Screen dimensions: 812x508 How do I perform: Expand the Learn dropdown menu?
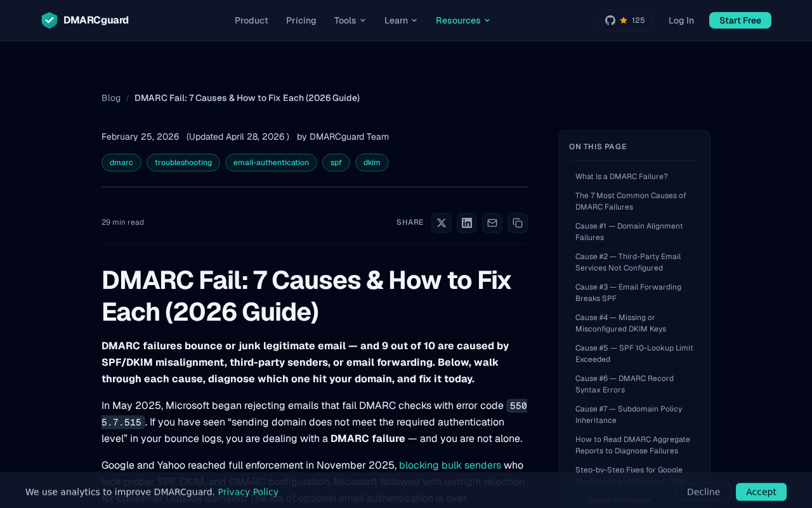pos(401,20)
